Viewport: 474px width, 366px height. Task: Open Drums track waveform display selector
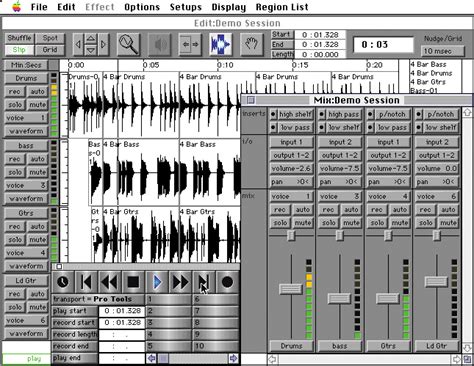[26, 131]
